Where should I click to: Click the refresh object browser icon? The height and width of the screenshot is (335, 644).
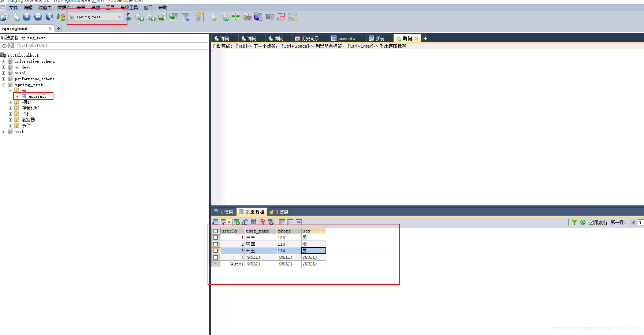[x=61, y=17]
